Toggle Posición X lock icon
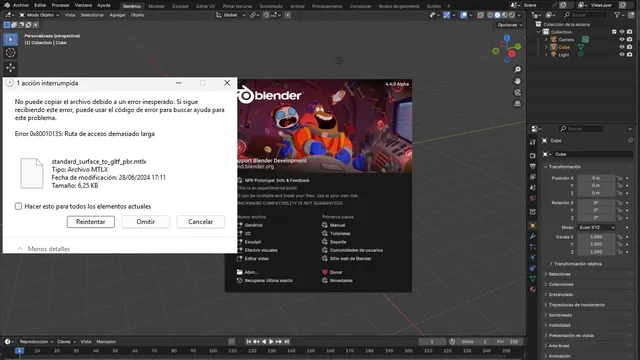 pos(620,178)
